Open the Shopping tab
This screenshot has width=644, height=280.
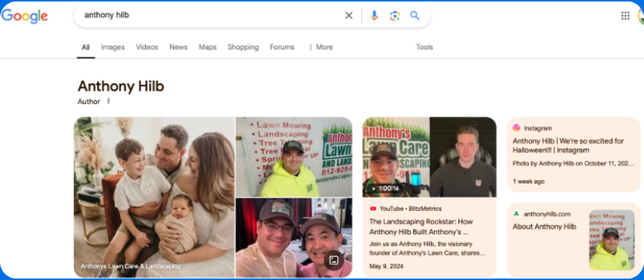click(243, 47)
